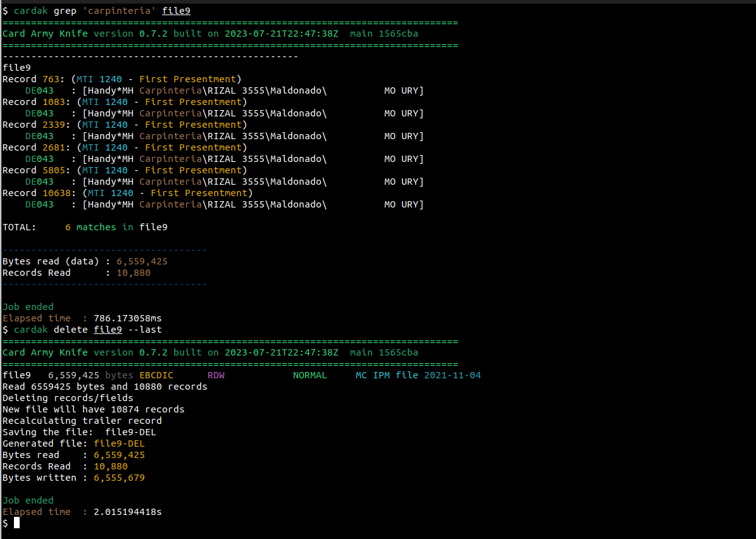
Task: Select the 'MC IPM file' type text
Action: tap(386, 375)
